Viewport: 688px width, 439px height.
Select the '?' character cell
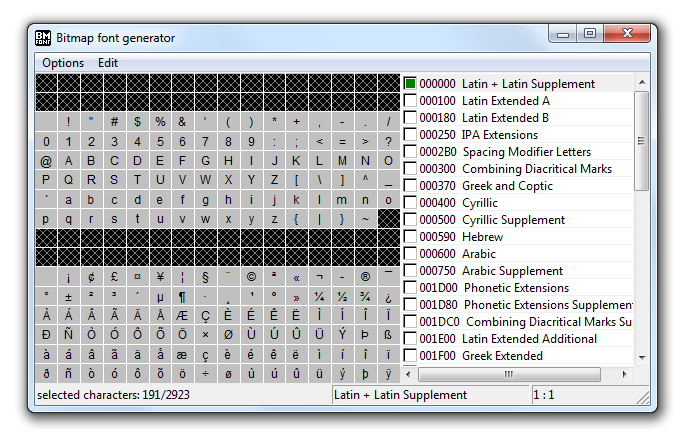pos(388,142)
